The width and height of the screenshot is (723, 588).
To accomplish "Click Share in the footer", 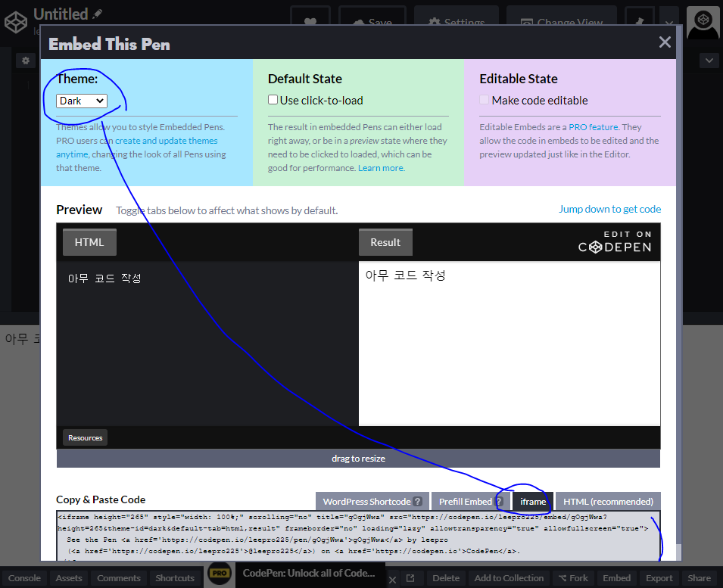I will pos(699,578).
